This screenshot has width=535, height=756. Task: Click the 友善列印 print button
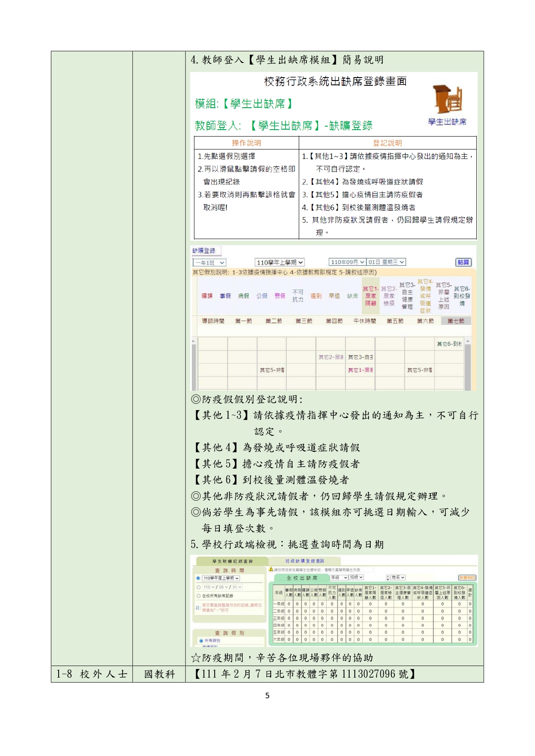(x=467, y=578)
